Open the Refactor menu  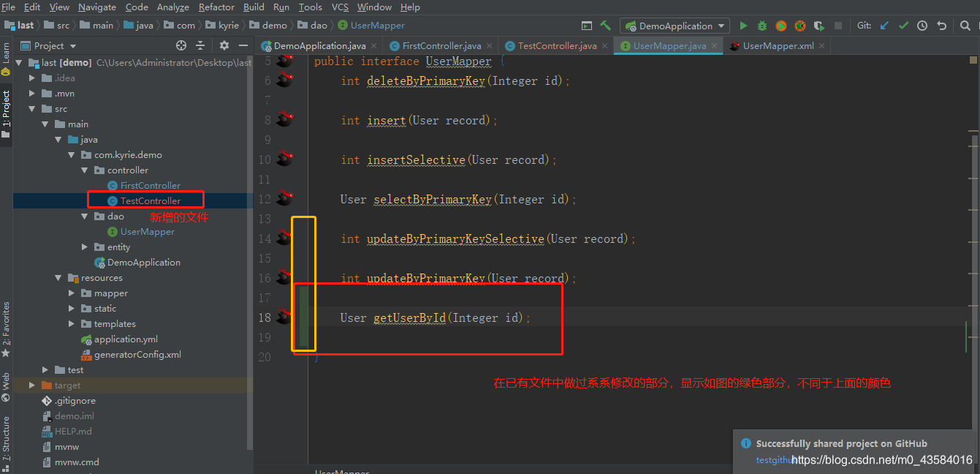click(x=216, y=7)
